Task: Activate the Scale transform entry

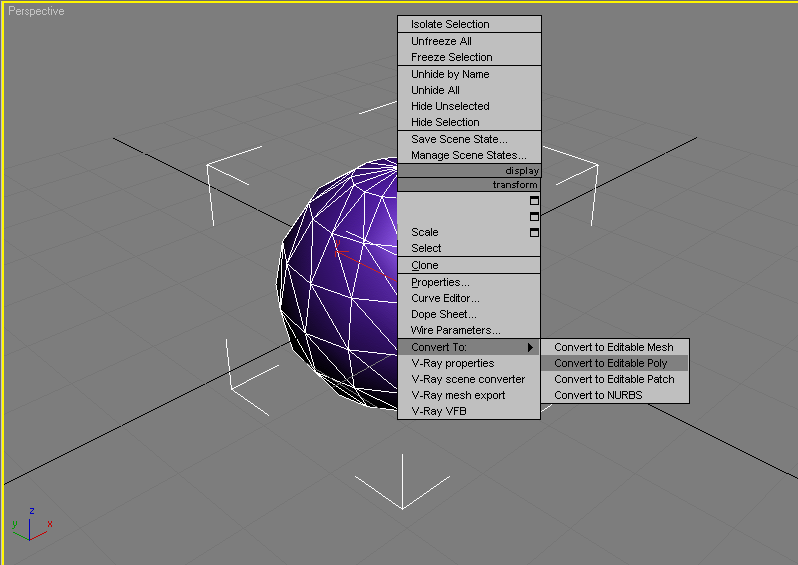Action: tap(469, 232)
